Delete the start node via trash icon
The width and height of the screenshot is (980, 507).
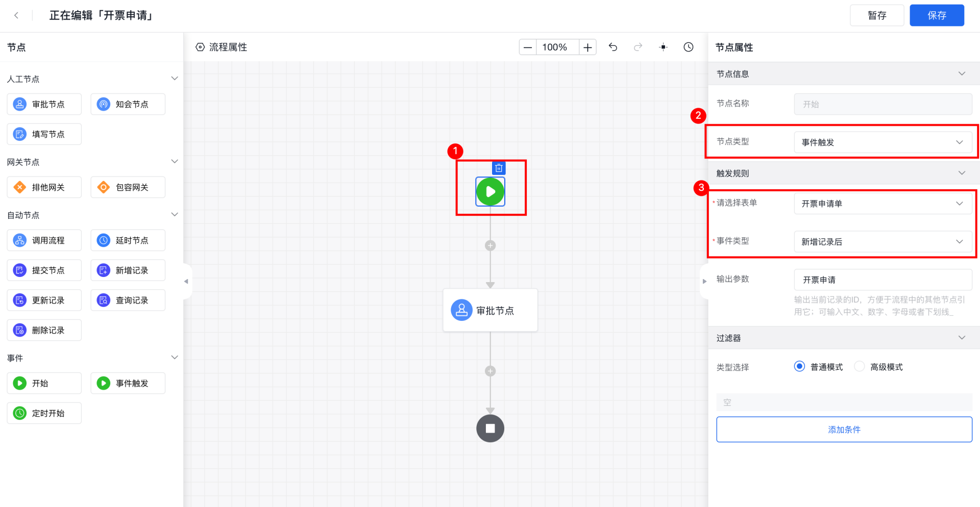click(x=499, y=168)
